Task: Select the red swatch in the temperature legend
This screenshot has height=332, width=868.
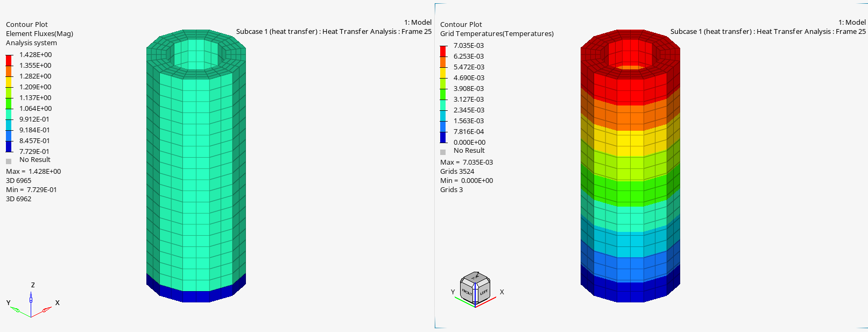Action: pos(443,51)
